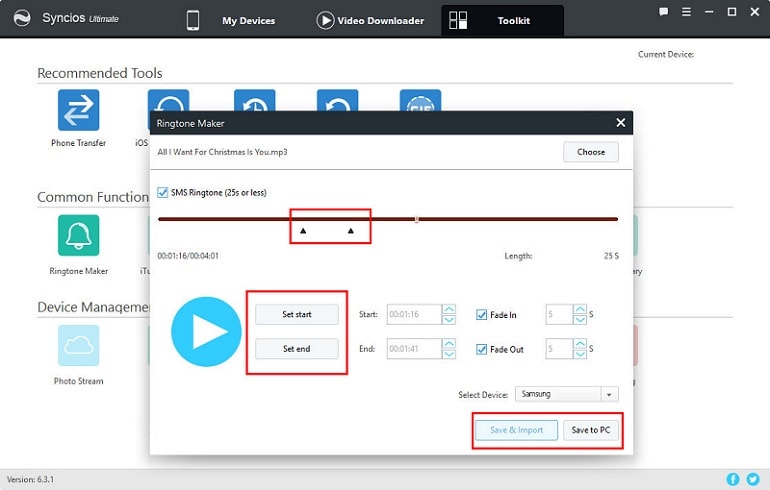Open the hamburger menu icon
This screenshot has width=770, height=490.
click(686, 12)
